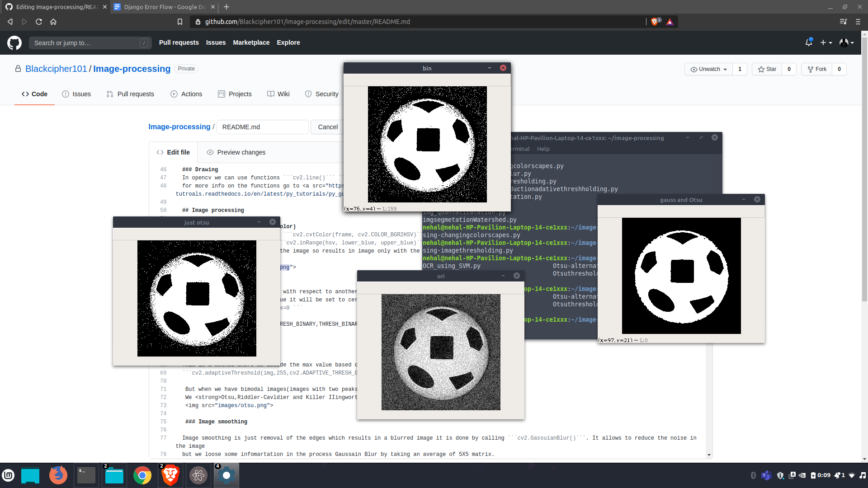Reload the page
868x488 pixels.
[x=39, y=22]
